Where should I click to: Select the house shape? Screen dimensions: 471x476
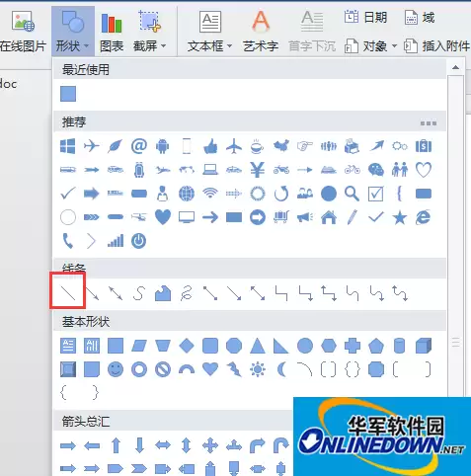click(329, 217)
